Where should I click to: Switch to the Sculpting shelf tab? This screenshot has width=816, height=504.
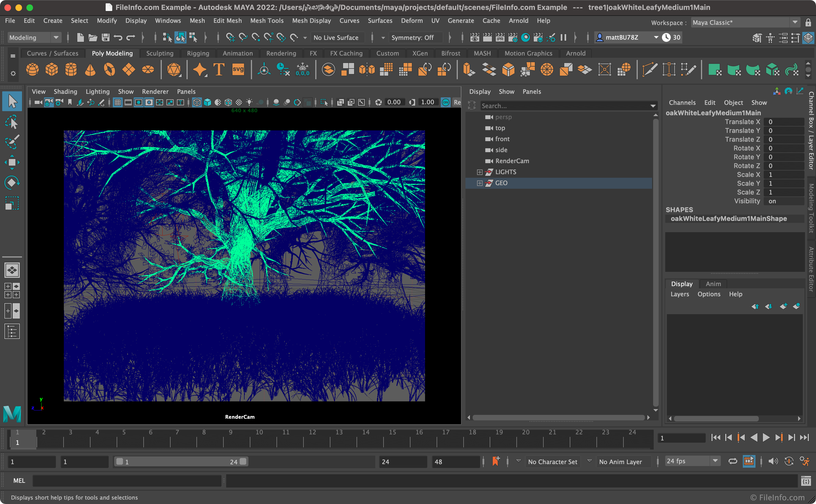pyautogui.click(x=160, y=53)
